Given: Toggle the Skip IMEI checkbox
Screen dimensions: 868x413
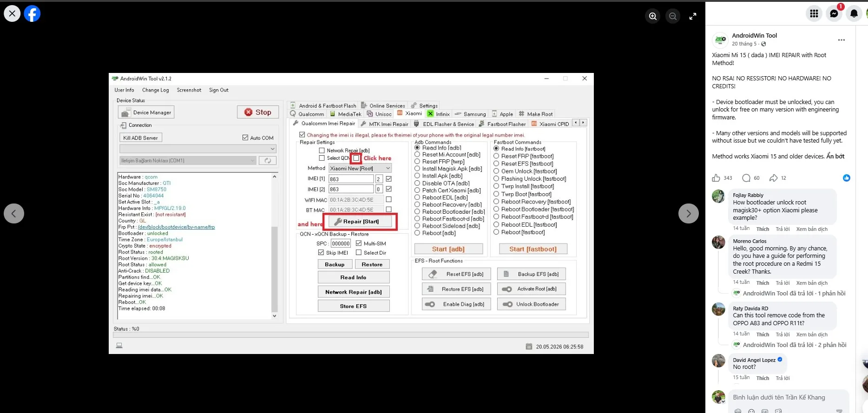Looking at the screenshot, I should (x=321, y=252).
